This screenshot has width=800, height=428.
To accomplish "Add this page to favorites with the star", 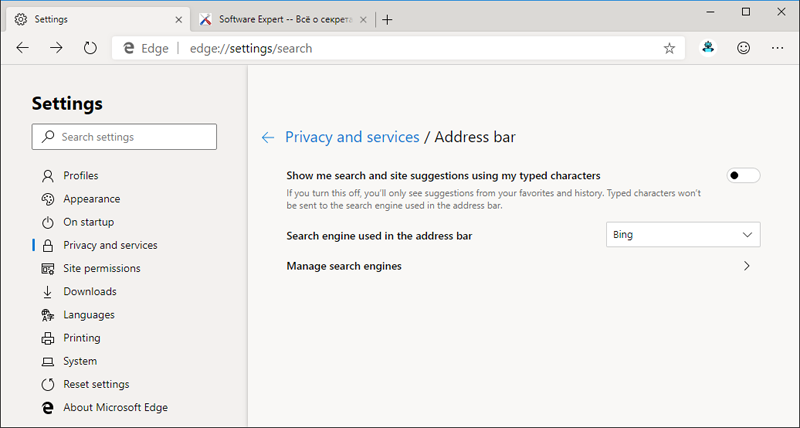I will (x=669, y=48).
